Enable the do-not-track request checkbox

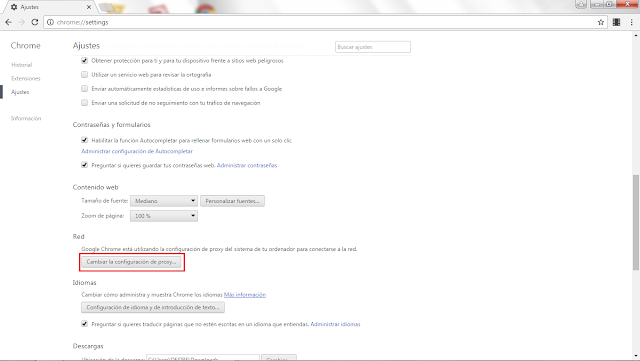[84, 103]
